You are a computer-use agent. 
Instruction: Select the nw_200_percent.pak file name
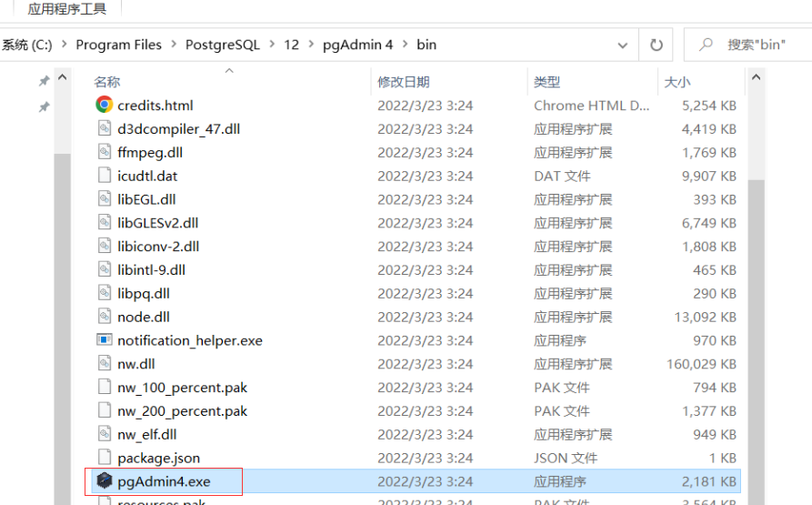point(182,410)
